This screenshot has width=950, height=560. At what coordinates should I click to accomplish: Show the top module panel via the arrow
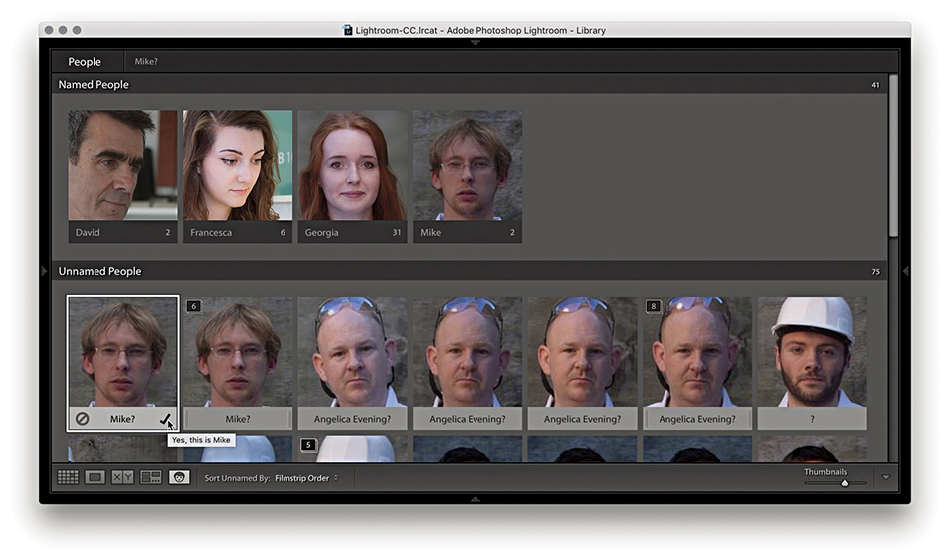point(475,44)
